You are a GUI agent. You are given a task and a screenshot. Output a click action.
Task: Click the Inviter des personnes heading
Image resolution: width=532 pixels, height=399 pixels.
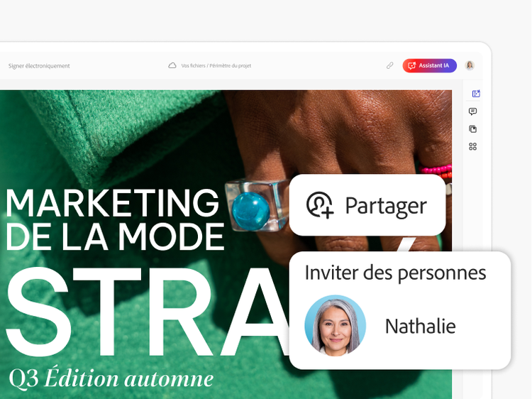[395, 273]
